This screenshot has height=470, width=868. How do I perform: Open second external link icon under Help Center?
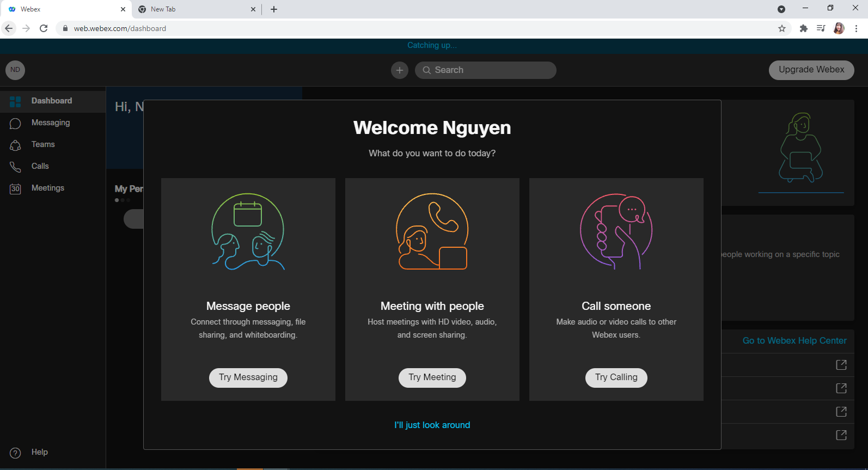(x=841, y=388)
